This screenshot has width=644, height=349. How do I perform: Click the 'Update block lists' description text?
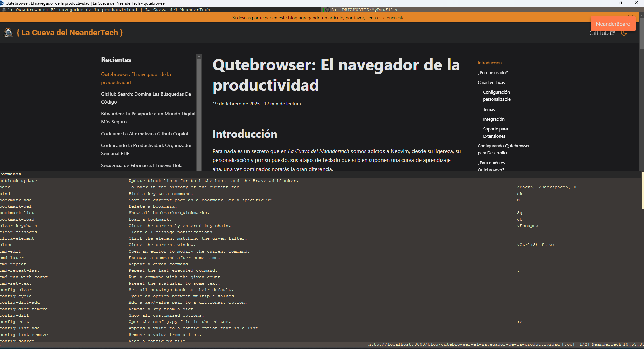pos(213,181)
